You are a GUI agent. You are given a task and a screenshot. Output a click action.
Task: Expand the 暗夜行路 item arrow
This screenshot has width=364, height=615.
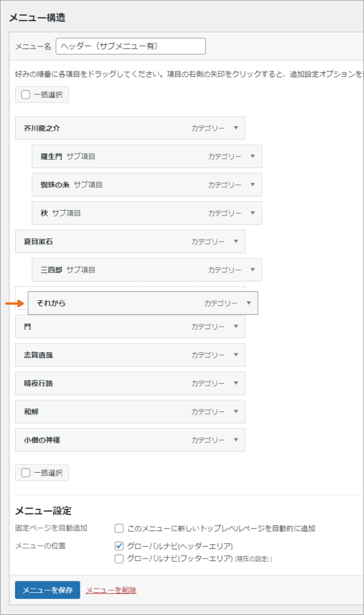235,383
